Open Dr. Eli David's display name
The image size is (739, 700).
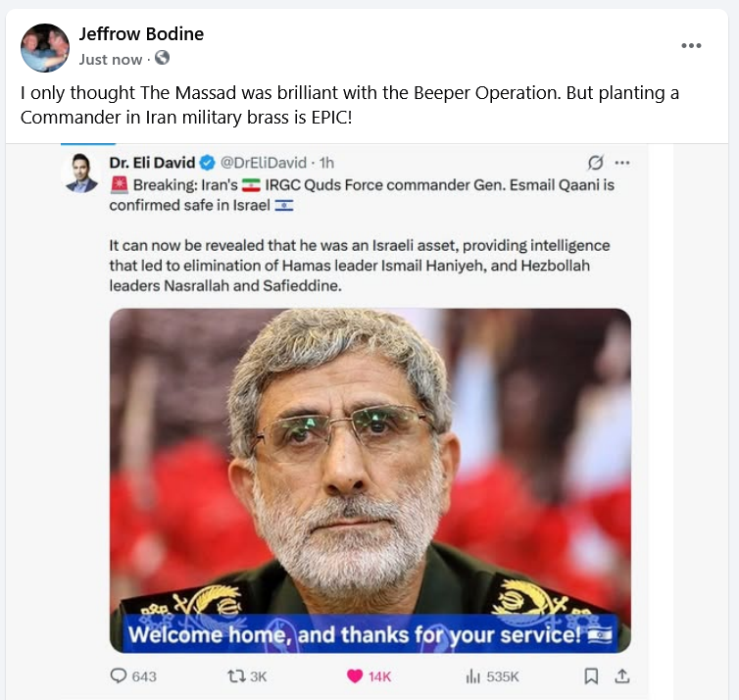[x=152, y=163]
